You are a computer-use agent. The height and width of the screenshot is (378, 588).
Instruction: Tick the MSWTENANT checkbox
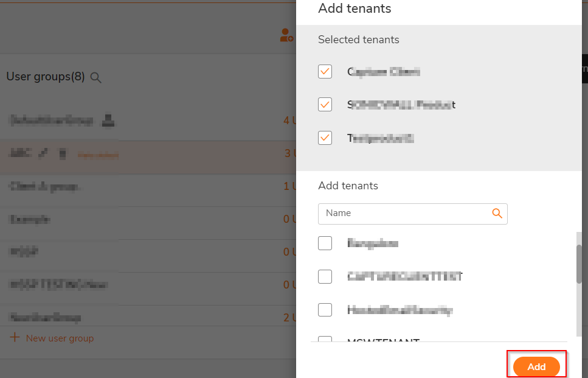325,340
